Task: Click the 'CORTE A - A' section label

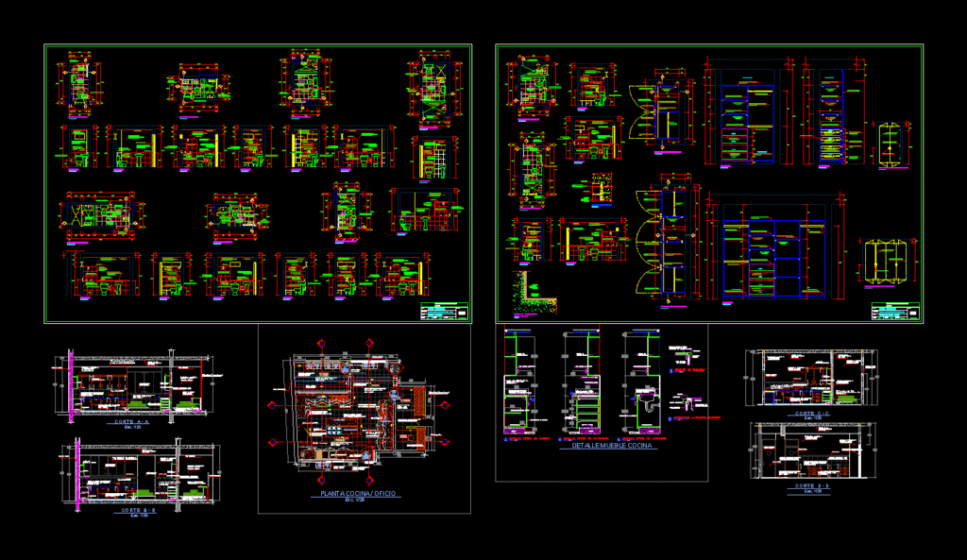Action: coord(132,422)
